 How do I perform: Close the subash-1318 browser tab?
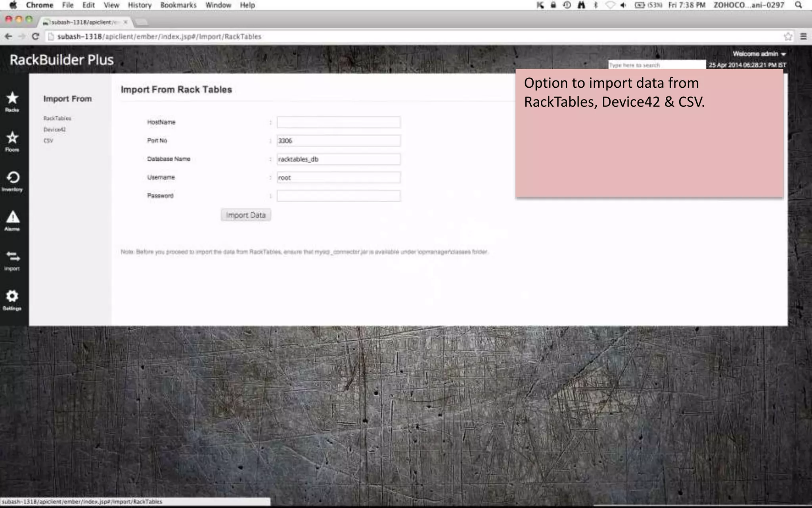coord(126,22)
